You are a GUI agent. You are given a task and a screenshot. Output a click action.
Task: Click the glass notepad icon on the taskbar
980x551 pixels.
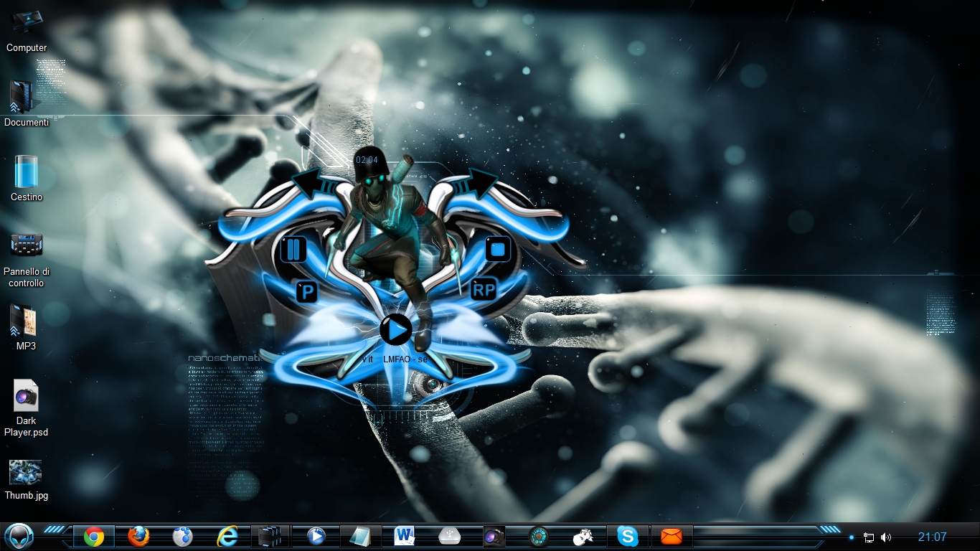coord(360,537)
